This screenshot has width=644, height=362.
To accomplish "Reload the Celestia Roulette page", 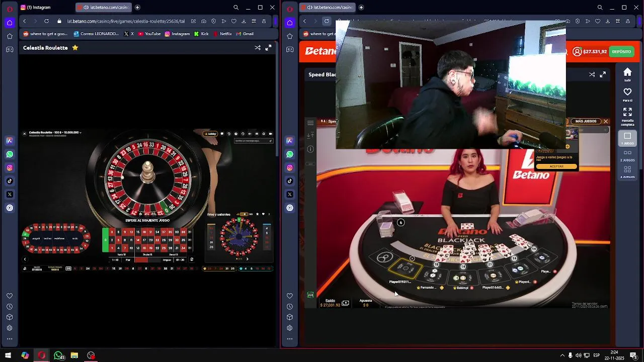I will coord(46,21).
